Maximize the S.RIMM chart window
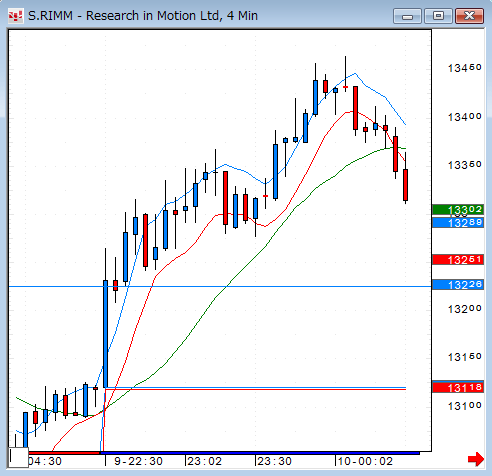 pyautogui.click(x=438, y=16)
